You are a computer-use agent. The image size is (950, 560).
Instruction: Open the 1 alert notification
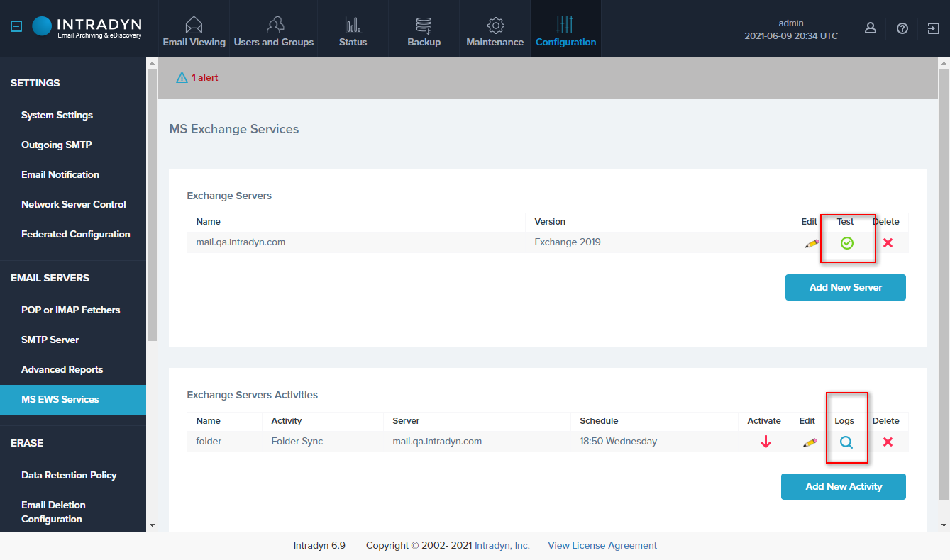coord(205,77)
